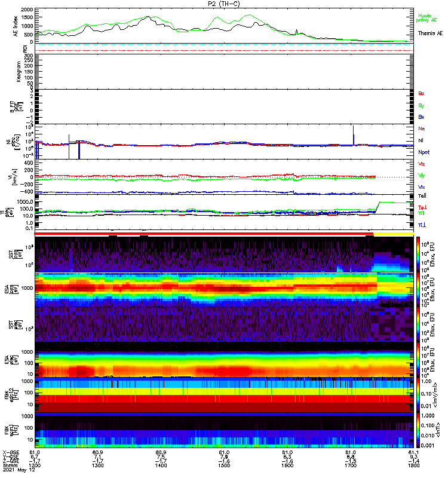Click the "AE Index" axis label
448x478 pixels.
click(x=16, y=26)
